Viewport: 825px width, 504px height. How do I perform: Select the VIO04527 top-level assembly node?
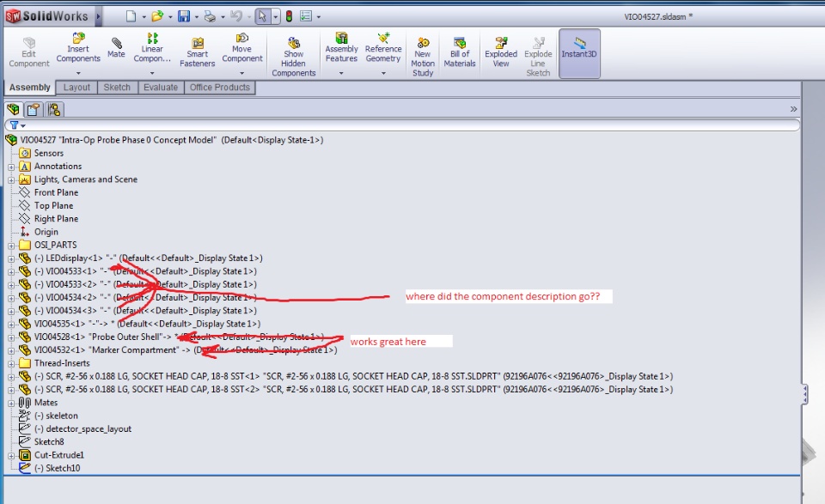point(164,140)
